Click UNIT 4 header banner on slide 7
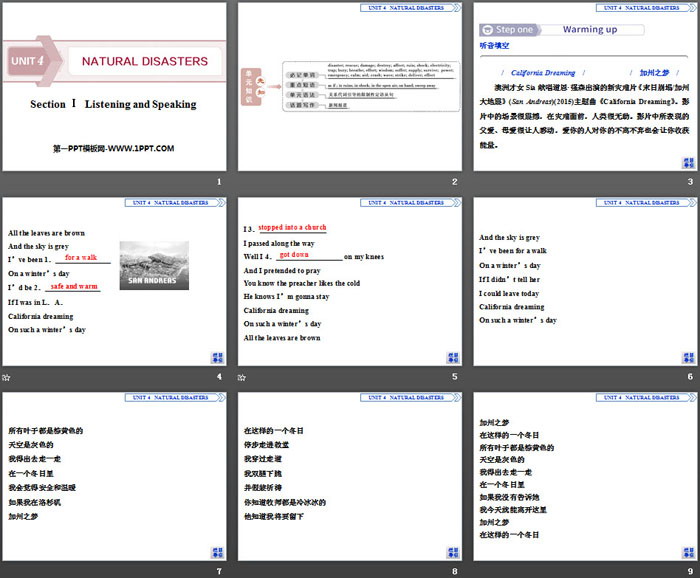 [x=175, y=397]
